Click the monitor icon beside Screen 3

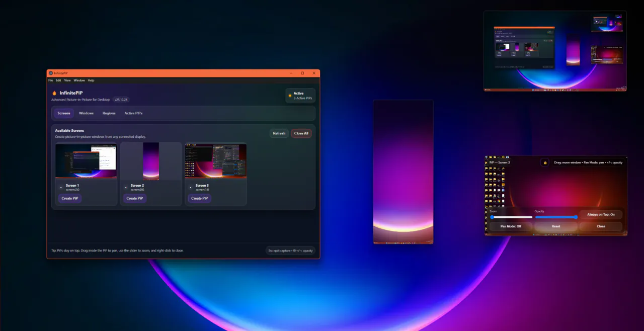pos(191,188)
